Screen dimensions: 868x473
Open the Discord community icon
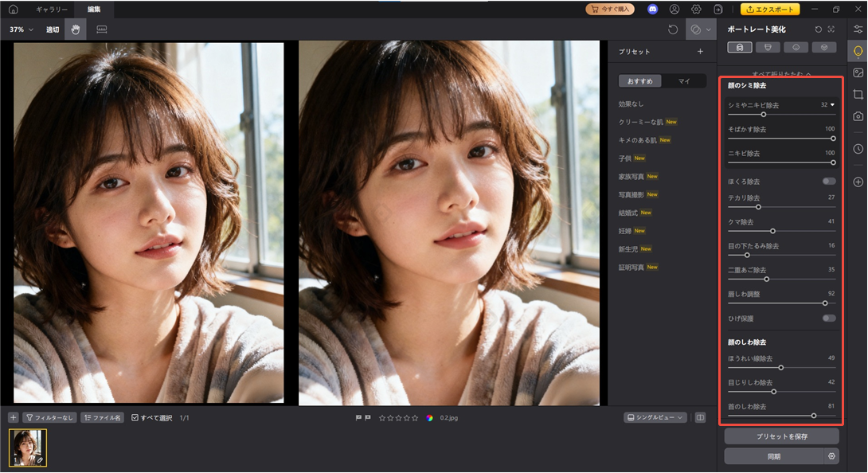653,10
